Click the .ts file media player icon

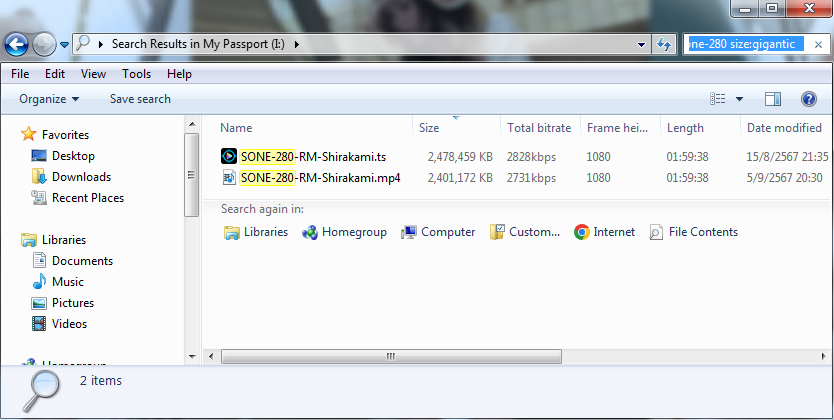(229, 156)
